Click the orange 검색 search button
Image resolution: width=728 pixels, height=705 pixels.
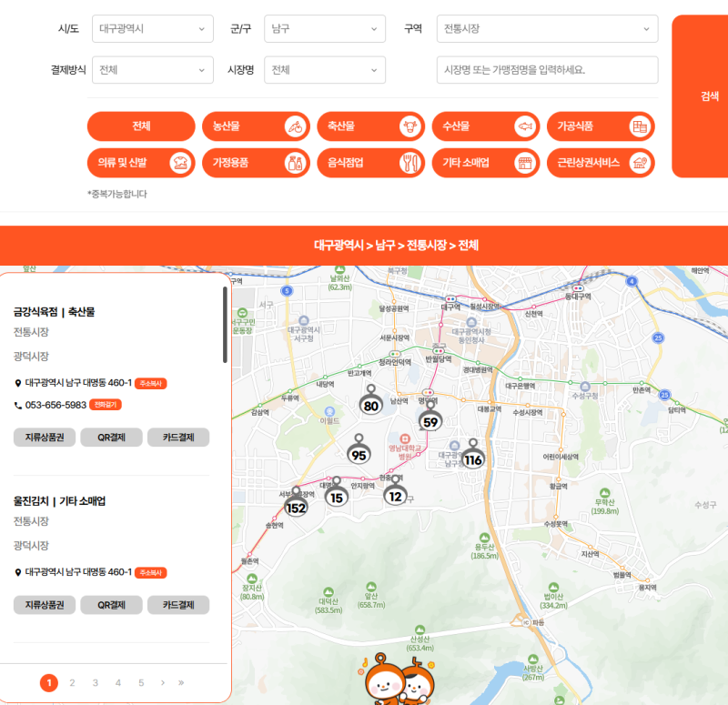700,96
